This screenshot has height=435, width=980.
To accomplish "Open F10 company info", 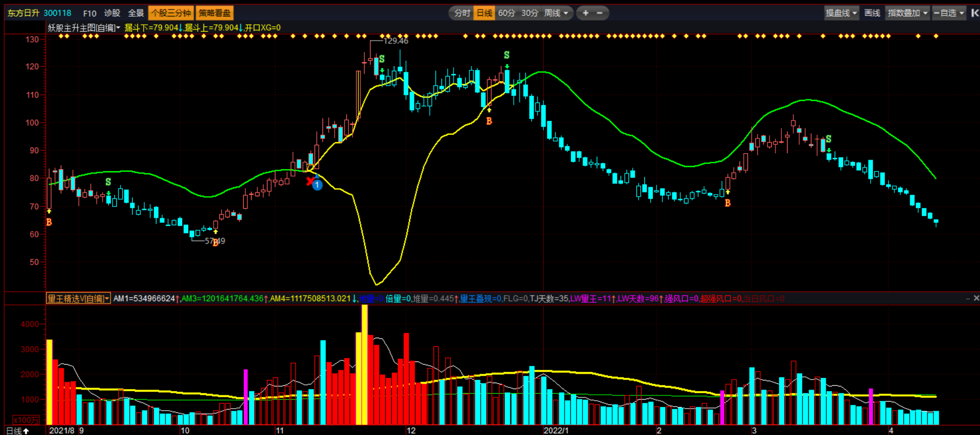I will tap(90, 13).
